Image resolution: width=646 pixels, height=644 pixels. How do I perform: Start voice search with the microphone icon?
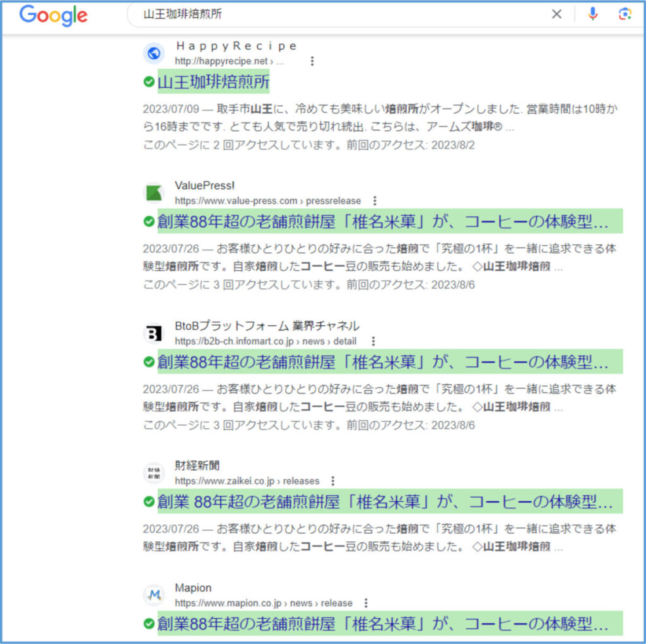pyautogui.click(x=592, y=14)
